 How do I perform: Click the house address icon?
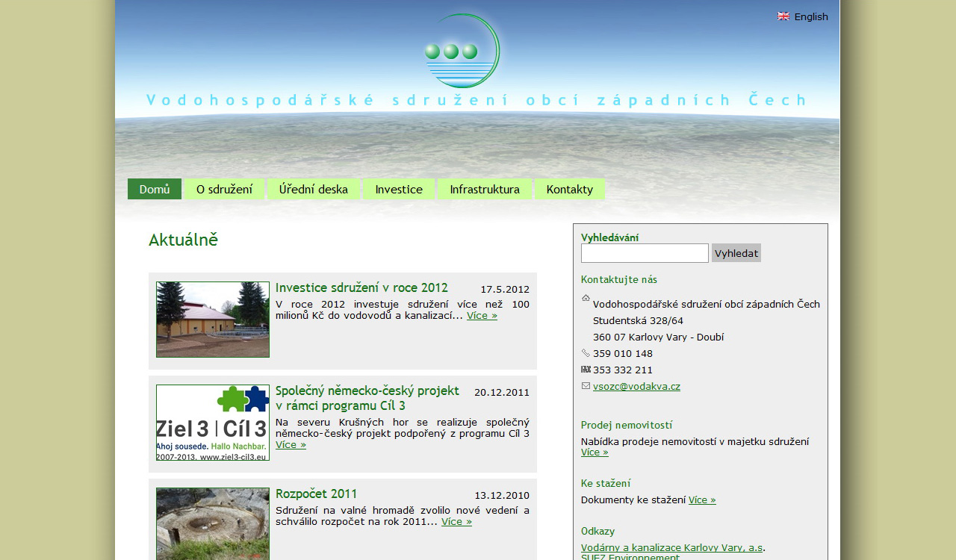(x=586, y=299)
